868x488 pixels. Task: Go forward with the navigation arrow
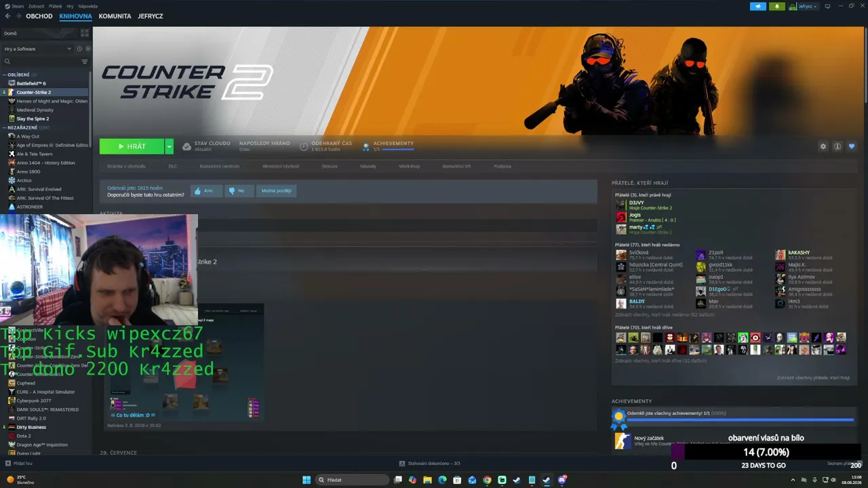[19, 16]
